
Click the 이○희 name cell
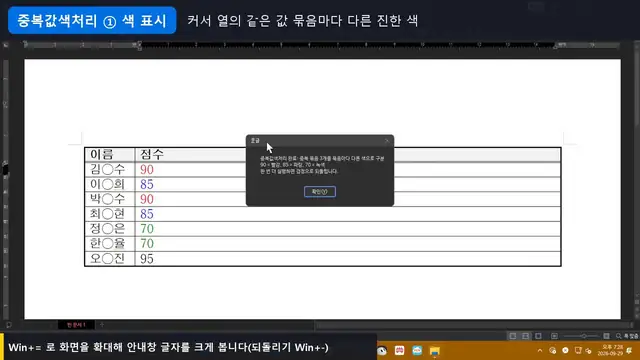[110, 184]
